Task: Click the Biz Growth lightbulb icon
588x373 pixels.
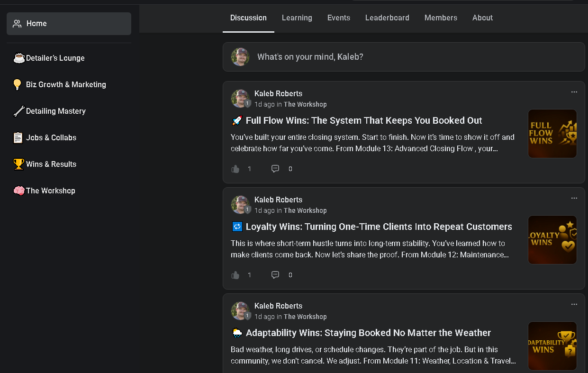Action: click(18, 84)
